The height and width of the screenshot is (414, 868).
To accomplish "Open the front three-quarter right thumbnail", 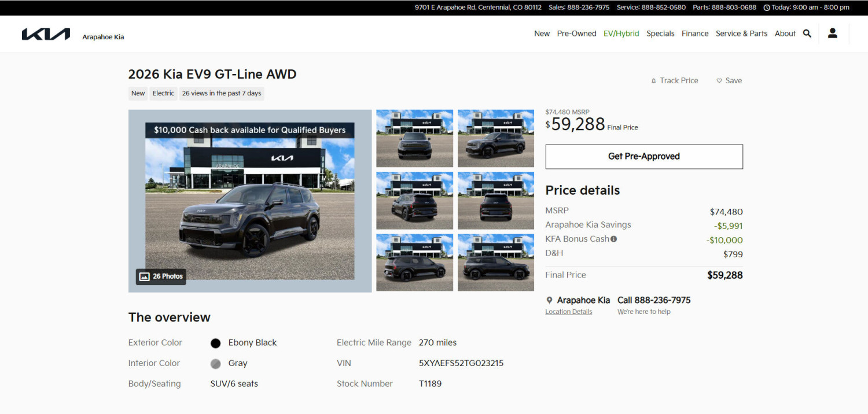I will (x=496, y=139).
